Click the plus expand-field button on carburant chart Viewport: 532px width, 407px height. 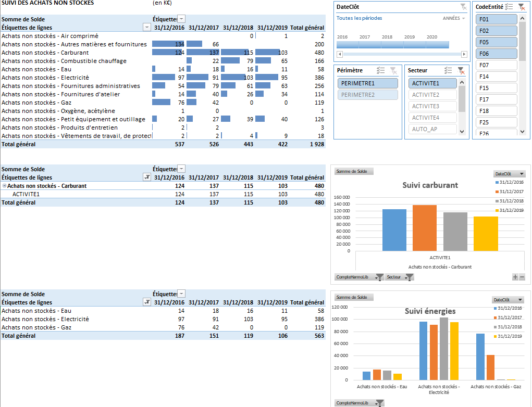[515, 277]
